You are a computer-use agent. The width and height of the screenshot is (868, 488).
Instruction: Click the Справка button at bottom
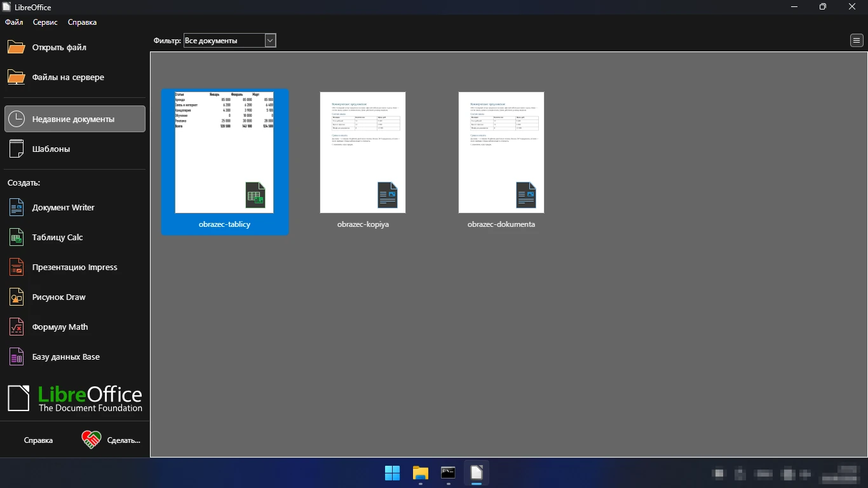[38, 440]
